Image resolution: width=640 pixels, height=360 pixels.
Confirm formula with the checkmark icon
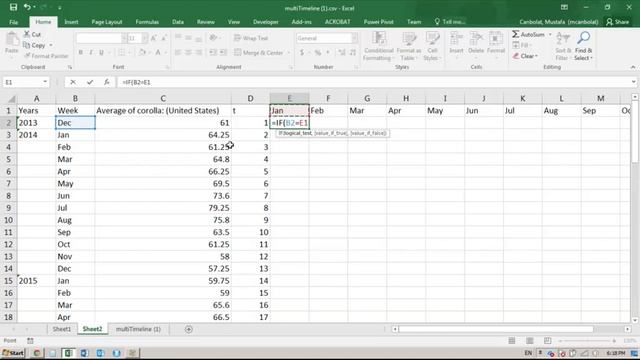[90, 82]
